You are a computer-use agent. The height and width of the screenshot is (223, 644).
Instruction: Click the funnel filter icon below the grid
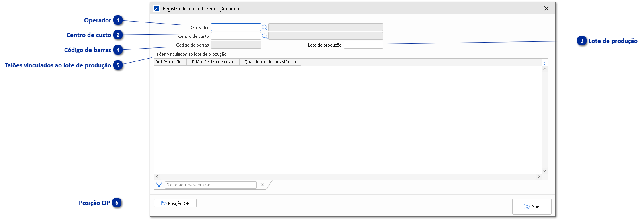[159, 185]
